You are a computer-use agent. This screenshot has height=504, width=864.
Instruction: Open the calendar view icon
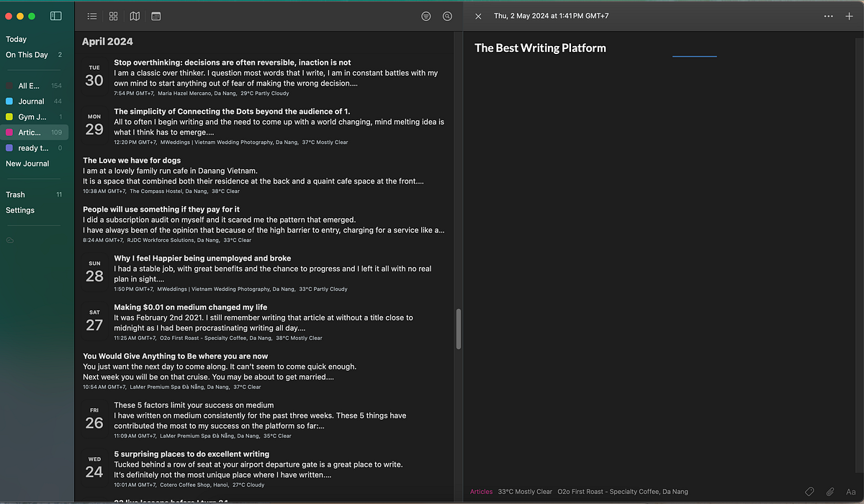[x=156, y=16]
